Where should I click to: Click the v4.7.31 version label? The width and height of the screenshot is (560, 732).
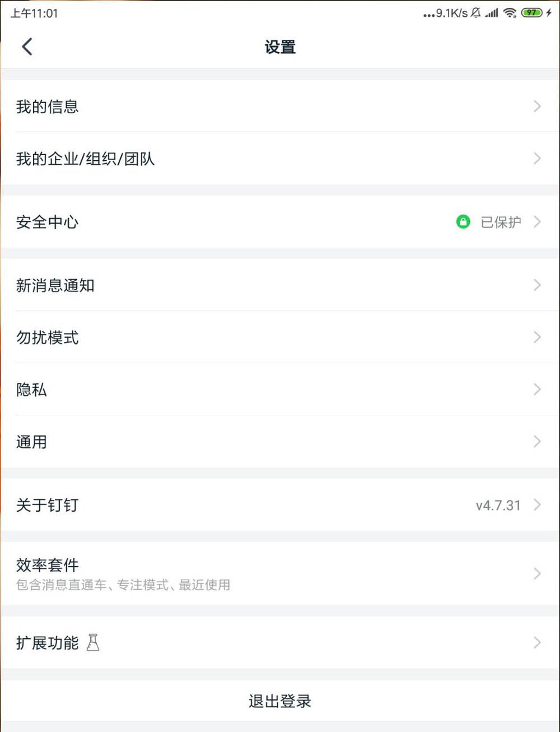click(x=498, y=505)
